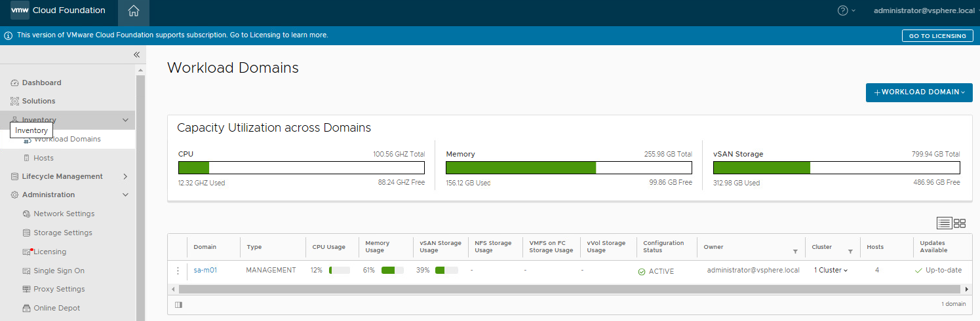Click 156.12 GB Used text
980x321 pixels.
pos(468,183)
